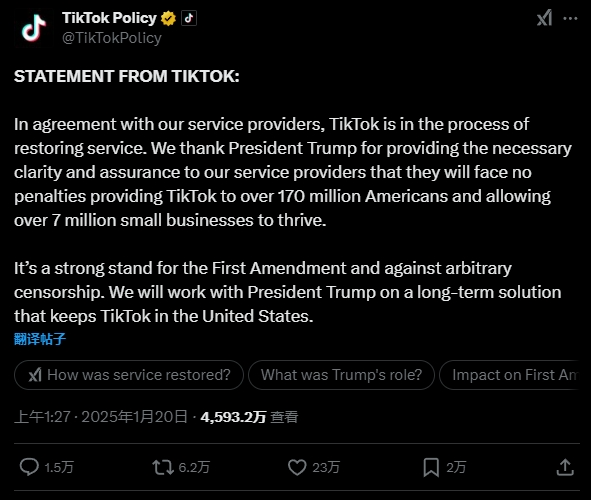Click the 4,593.2万 view count
Viewport: 591px width, 500px height.
coord(233,417)
